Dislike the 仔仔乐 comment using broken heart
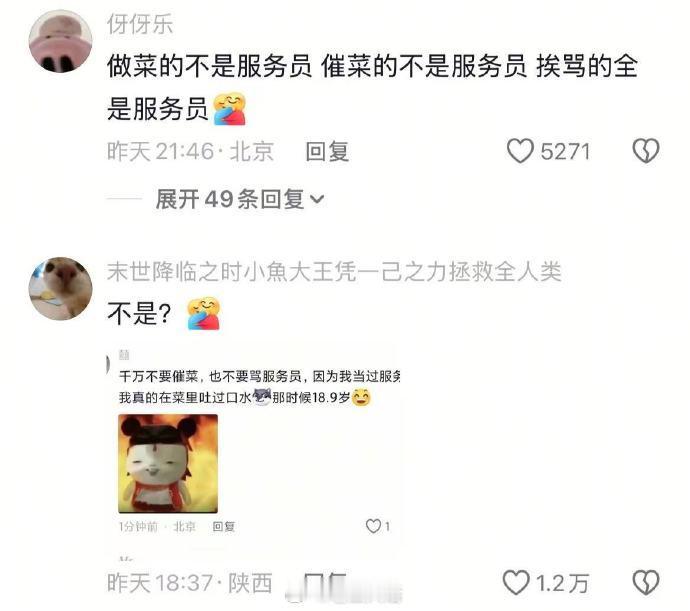690x611 pixels. 646,151
